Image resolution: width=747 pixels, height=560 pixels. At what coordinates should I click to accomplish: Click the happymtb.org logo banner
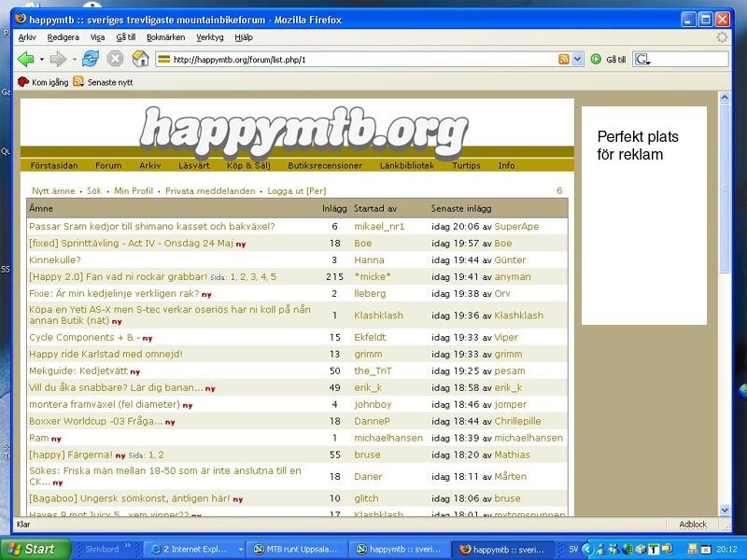304,132
